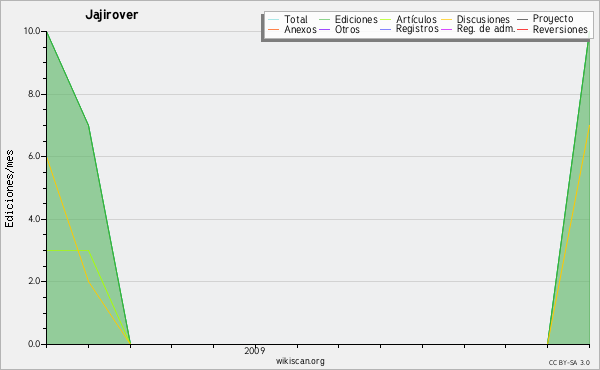Click the chart title Jajirover
600x370 pixels.
tap(111, 15)
